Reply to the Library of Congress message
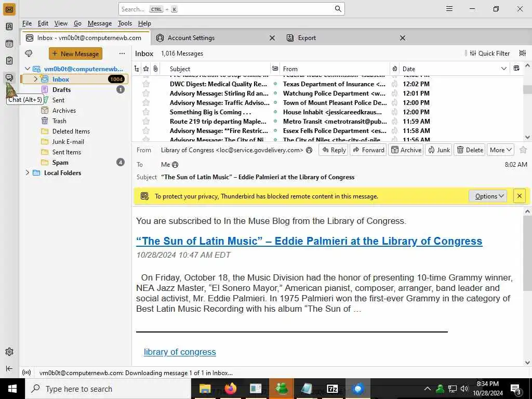 334,150
